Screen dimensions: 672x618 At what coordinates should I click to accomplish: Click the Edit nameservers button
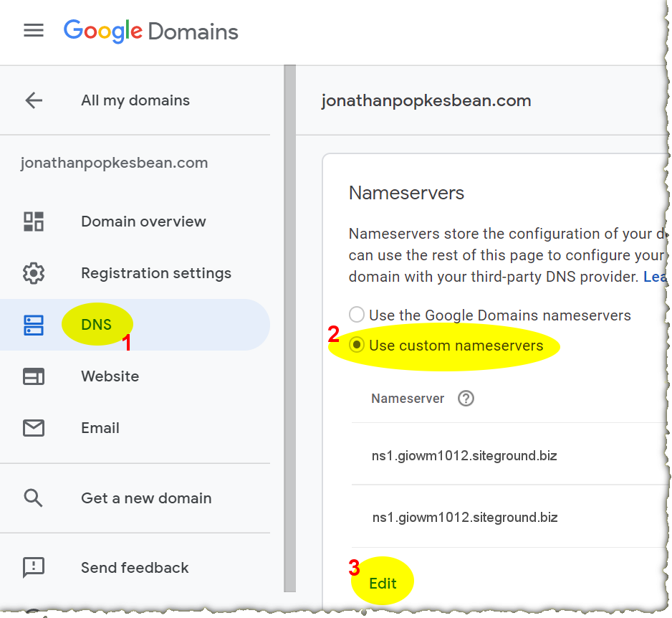pos(383,584)
